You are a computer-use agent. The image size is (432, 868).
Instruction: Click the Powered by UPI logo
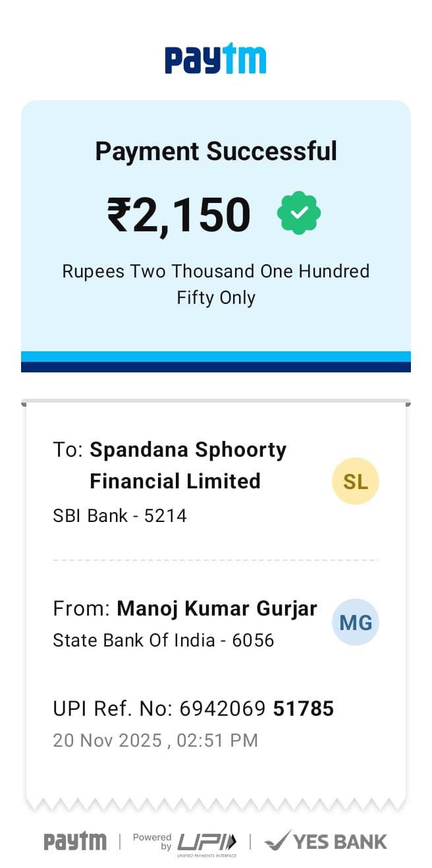click(x=191, y=842)
